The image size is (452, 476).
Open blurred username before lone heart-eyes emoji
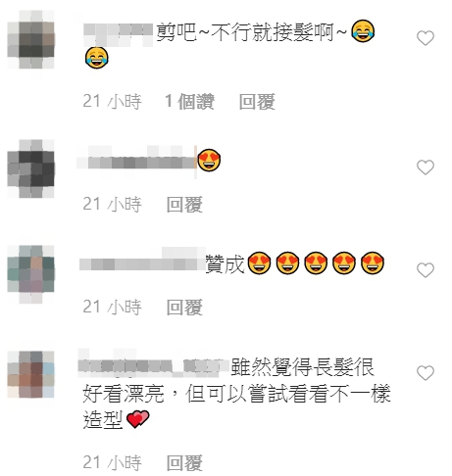tap(136, 162)
